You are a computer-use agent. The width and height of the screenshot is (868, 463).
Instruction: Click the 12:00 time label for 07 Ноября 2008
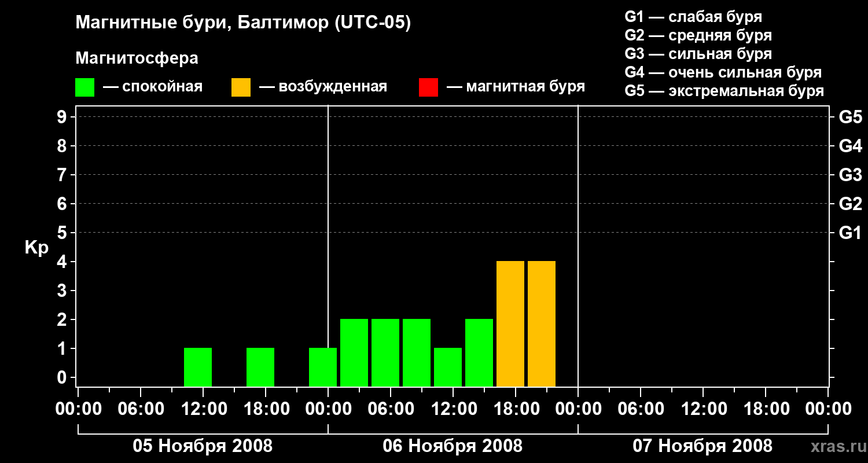pyautogui.click(x=704, y=409)
